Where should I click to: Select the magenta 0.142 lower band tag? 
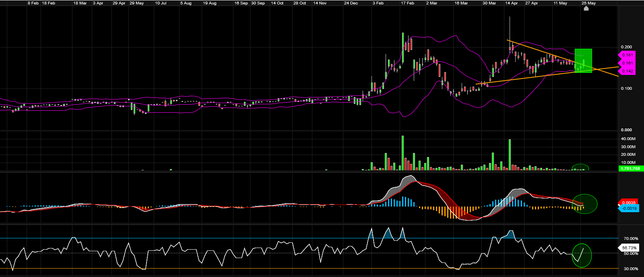click(626, 71)
